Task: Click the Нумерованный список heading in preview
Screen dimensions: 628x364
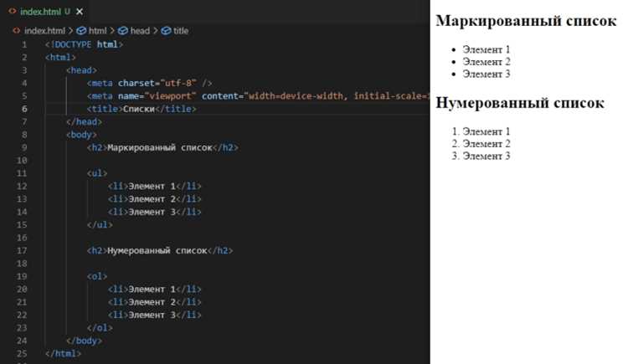Action: (x=520, y=103)
